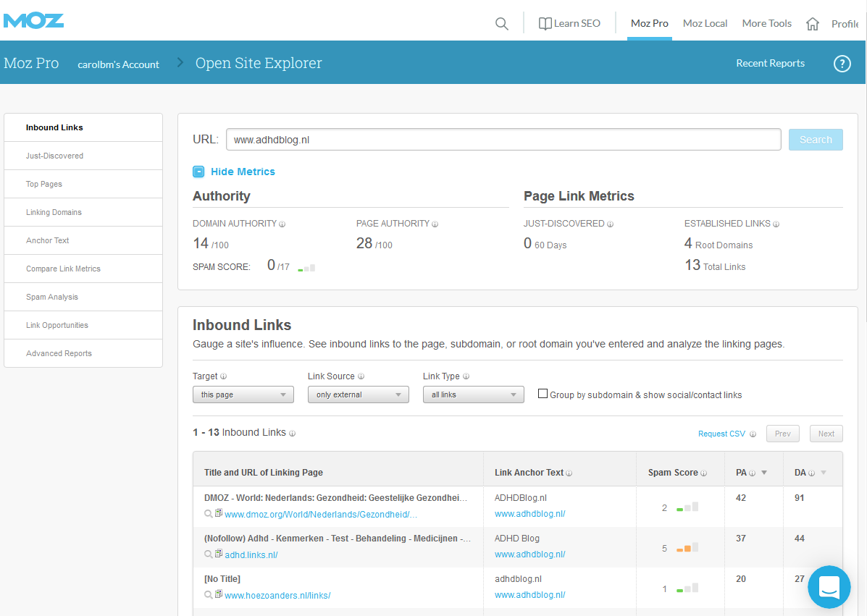Click page icon on the dmoz.org row
Screen dimensions: 867x616
[x=219, y=513]
